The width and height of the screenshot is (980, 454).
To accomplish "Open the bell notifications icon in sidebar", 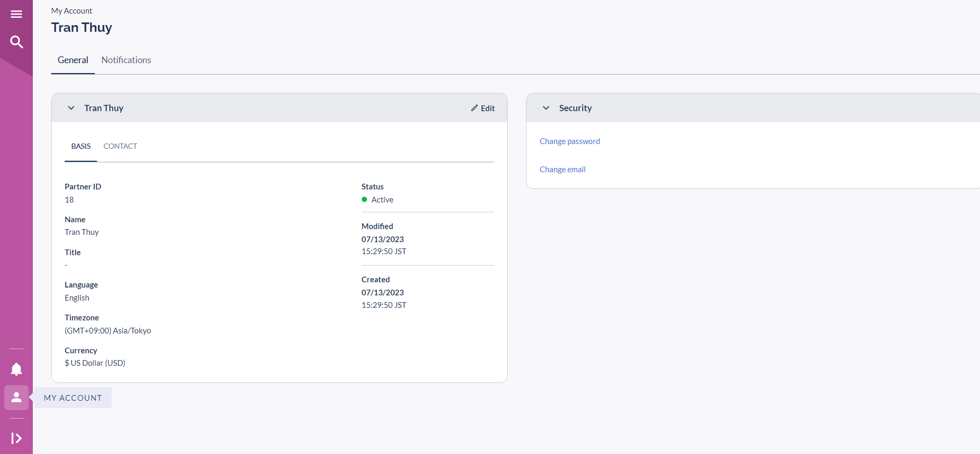I will point(16,369).
